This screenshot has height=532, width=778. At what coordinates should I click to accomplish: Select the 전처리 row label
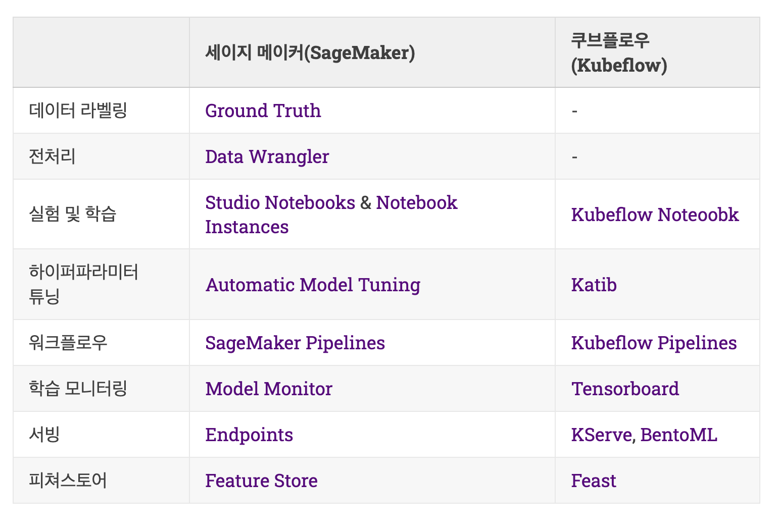click(x=52, y=156)
